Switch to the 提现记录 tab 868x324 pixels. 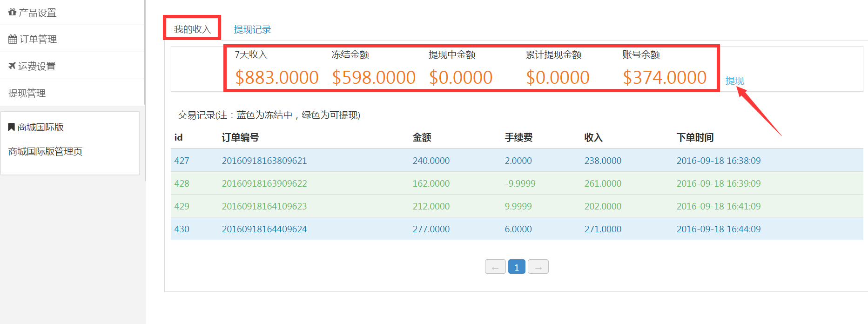(252, 29)
